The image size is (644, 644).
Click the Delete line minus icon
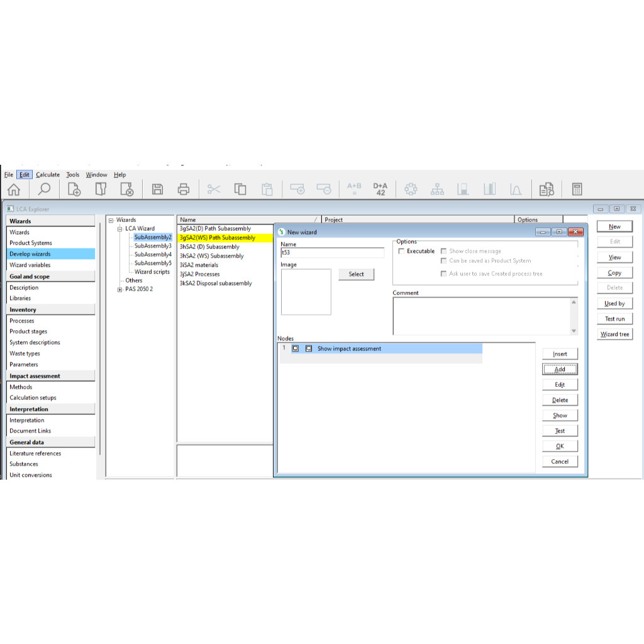click(324, 189)
